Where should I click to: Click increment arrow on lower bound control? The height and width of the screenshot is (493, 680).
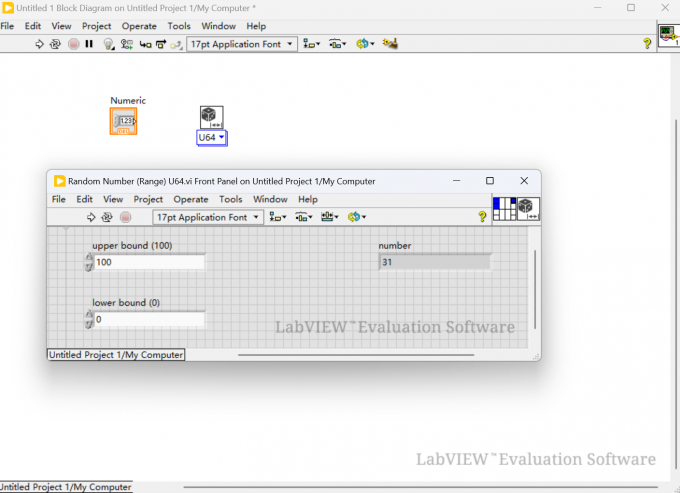[89, 315]
